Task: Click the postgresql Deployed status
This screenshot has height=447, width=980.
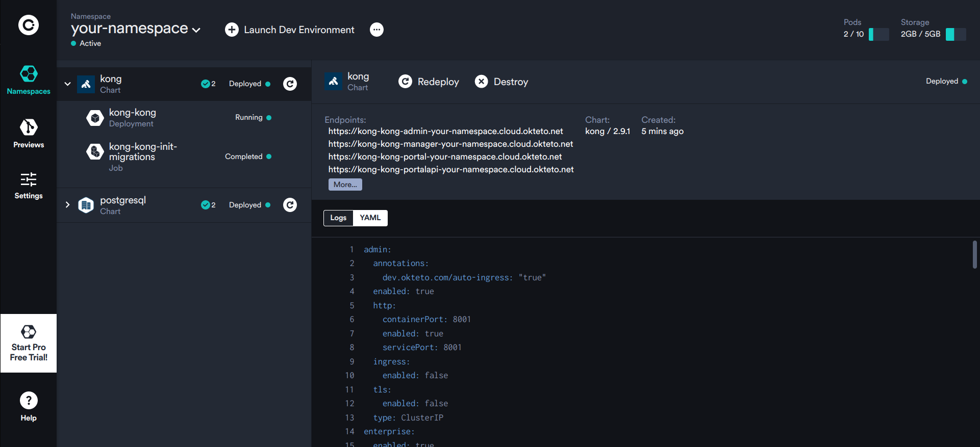Action: (249, 205)
